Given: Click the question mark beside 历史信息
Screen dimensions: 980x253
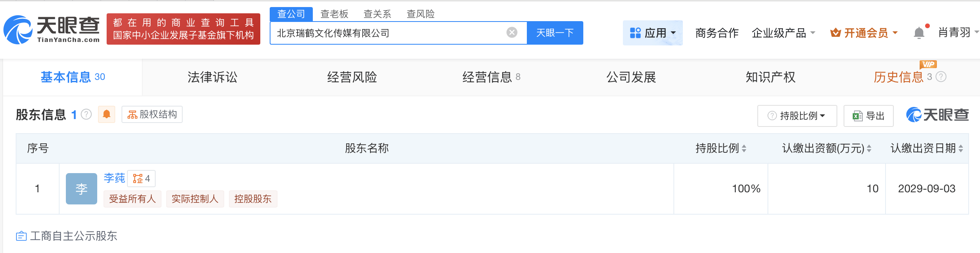Looking at the screenshot, I should pyautogui.click(x=941, y=77).
